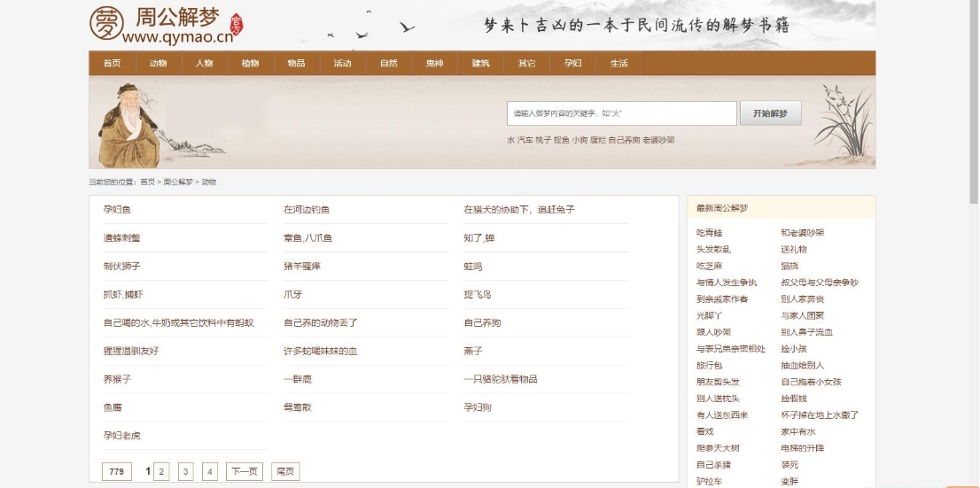Screen dimensions: 980x488
Task: Click the 周公解梦 site logo
Action: pos(167,25)
